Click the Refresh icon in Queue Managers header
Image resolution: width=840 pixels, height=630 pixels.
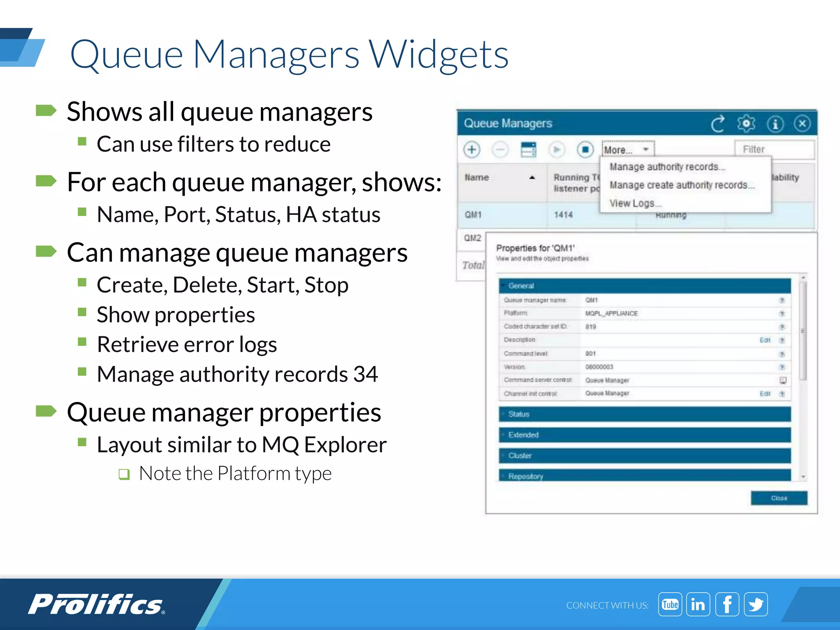click(x=718, y=123)
